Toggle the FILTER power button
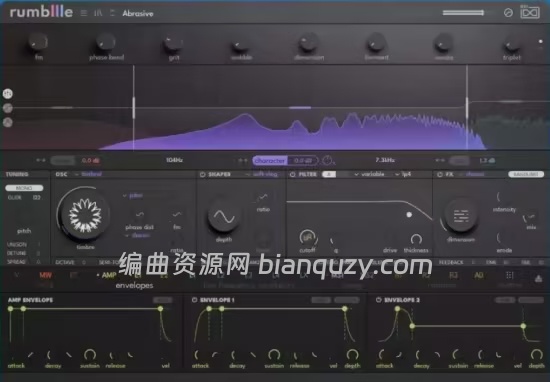The image size is (550, 382). [293, 174]
